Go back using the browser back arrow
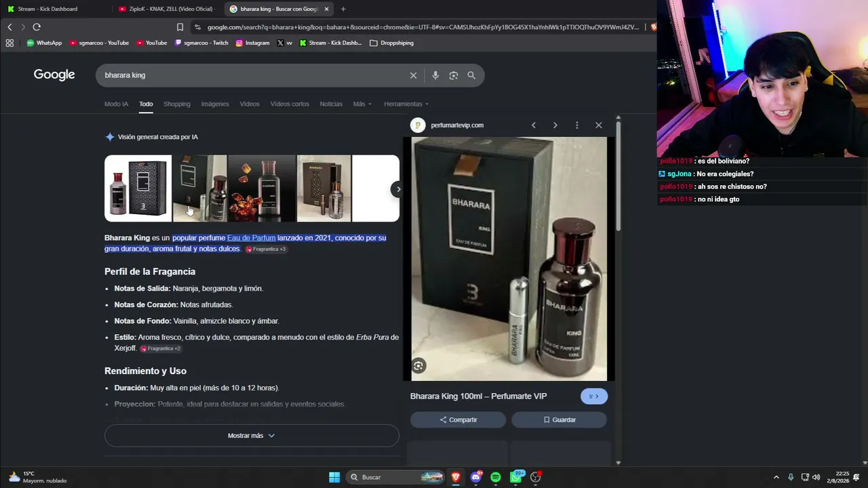868x488 pixels. coord(9,27)
